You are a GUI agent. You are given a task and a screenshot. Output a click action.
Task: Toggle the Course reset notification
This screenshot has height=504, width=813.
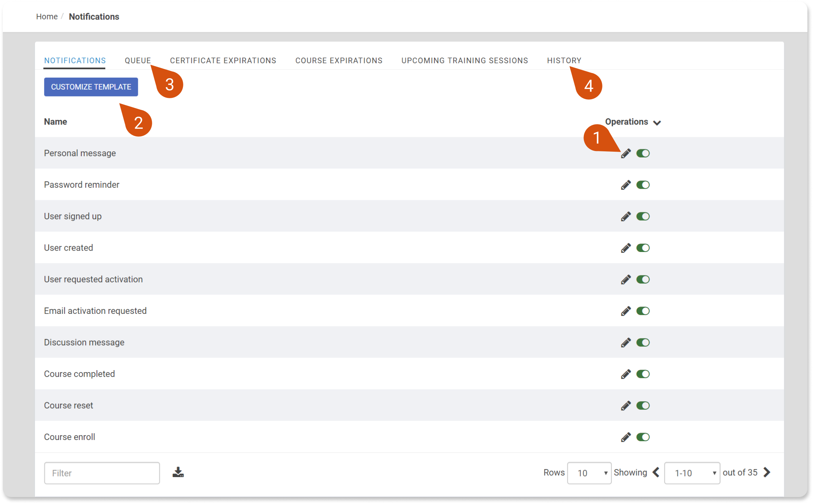click(643, 405)
